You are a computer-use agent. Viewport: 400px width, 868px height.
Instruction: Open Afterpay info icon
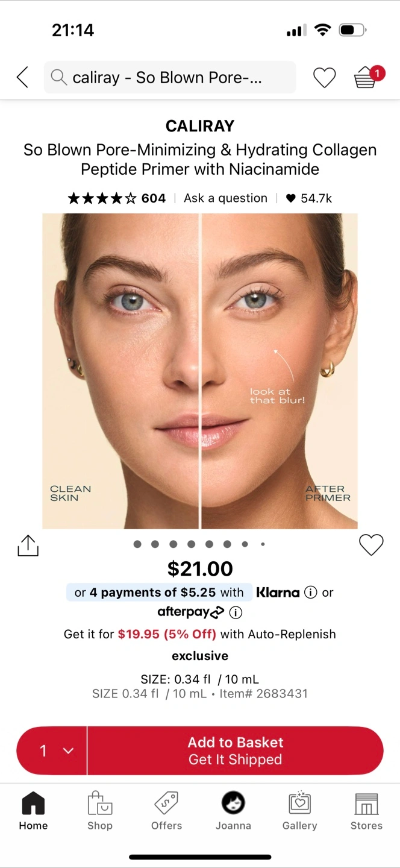(x=236, y=612)
